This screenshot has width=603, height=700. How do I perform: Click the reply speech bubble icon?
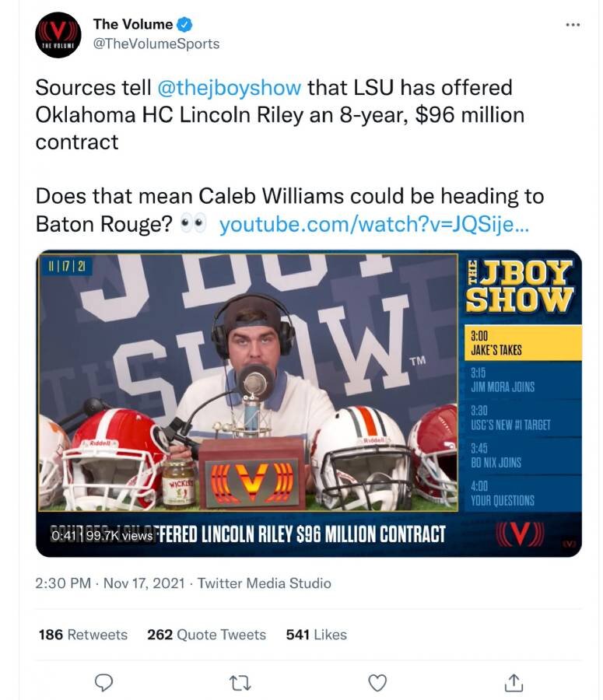(x=103, y=682)
